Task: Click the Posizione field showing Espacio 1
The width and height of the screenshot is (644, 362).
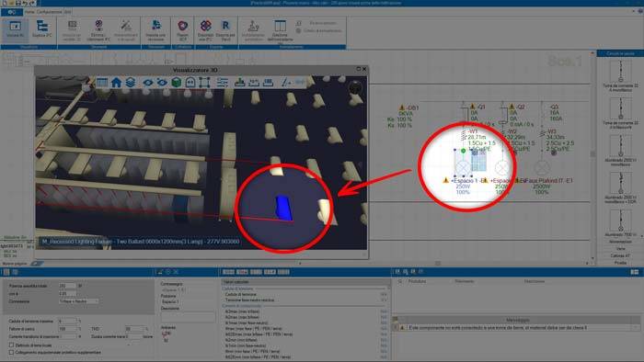Action: 188,301
